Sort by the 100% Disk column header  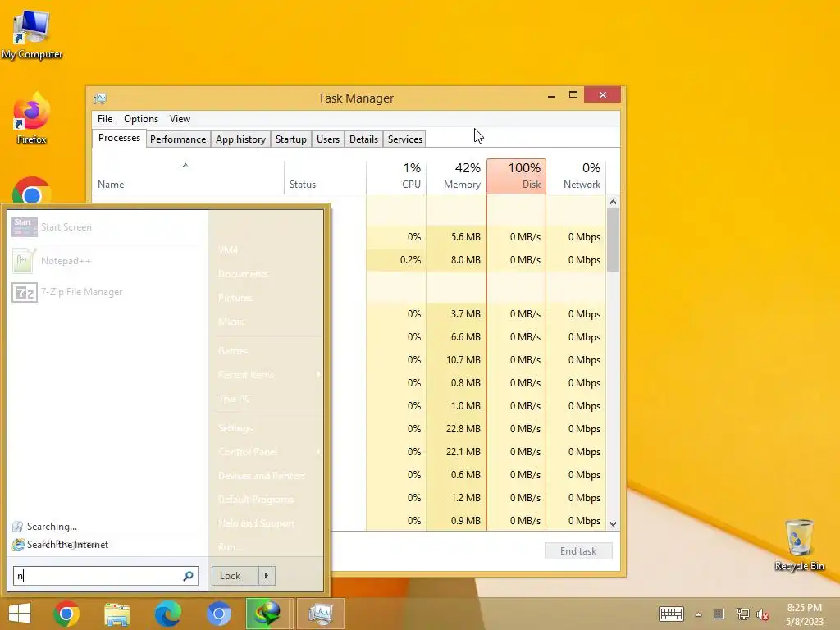tap(517, 176)
